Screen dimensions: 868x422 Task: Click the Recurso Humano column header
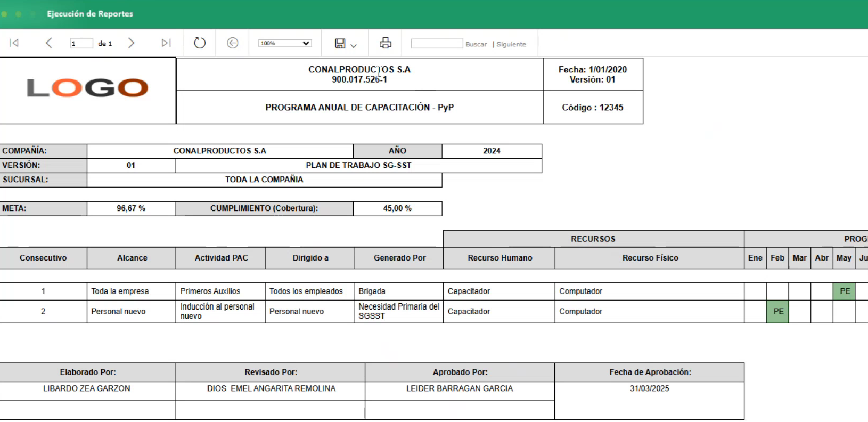coord(500,258)
